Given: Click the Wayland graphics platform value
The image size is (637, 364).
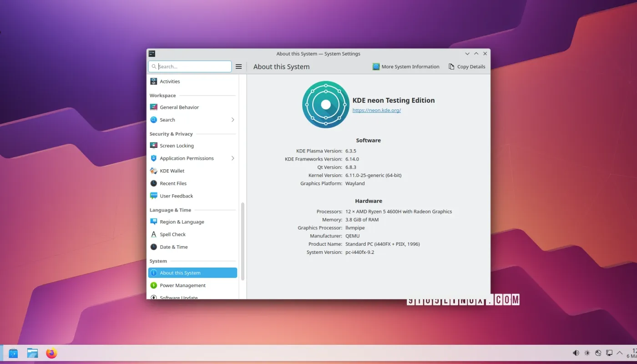Looking at the screenshot, I should 355,183.
